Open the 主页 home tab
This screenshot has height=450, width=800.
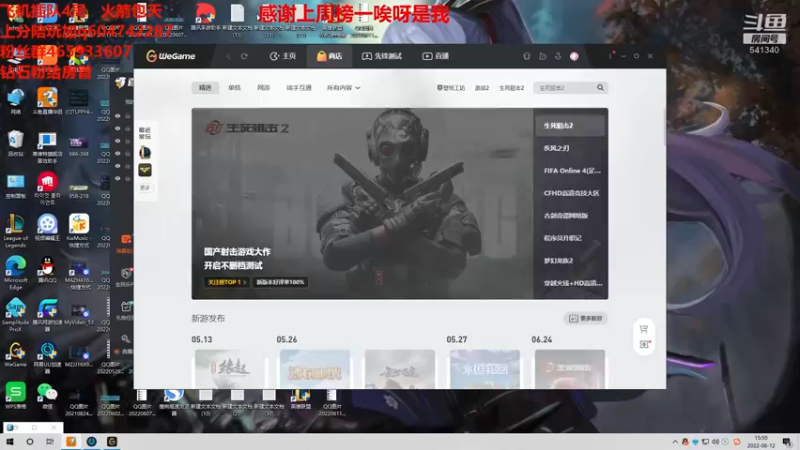coord(283,56)
